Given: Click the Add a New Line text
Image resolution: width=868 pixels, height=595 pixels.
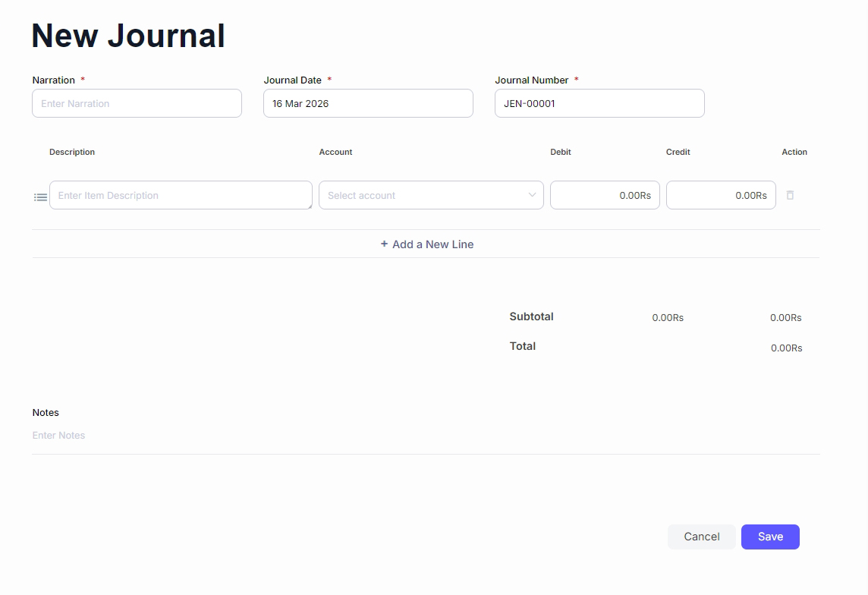Looking at the screenshot, I should [432, 244].
